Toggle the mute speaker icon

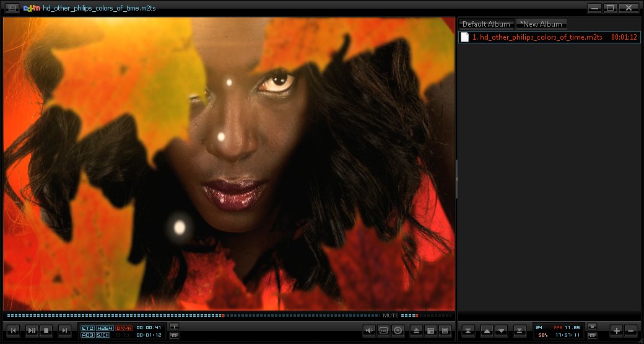(370, 331)
